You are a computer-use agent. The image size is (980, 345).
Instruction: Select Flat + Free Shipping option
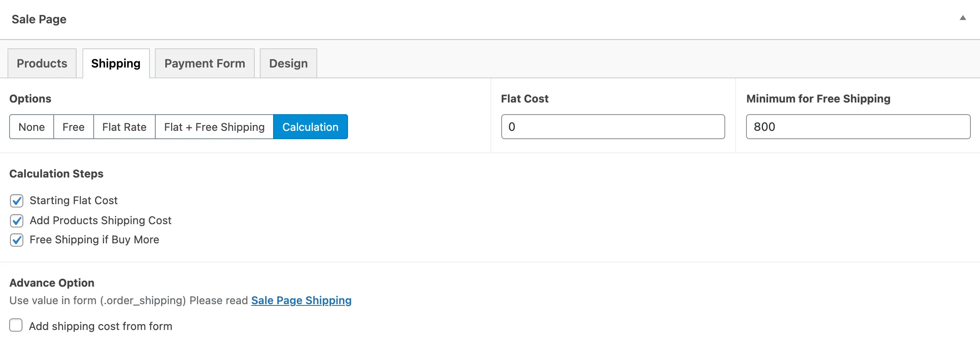pyautogui.click(x=214, y=127)
